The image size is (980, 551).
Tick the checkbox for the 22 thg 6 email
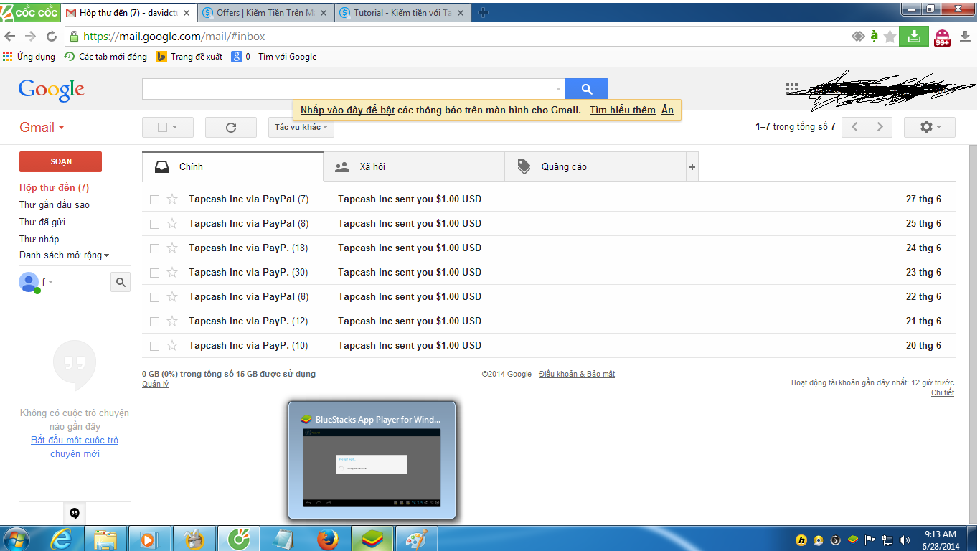[x=154, y=297]
